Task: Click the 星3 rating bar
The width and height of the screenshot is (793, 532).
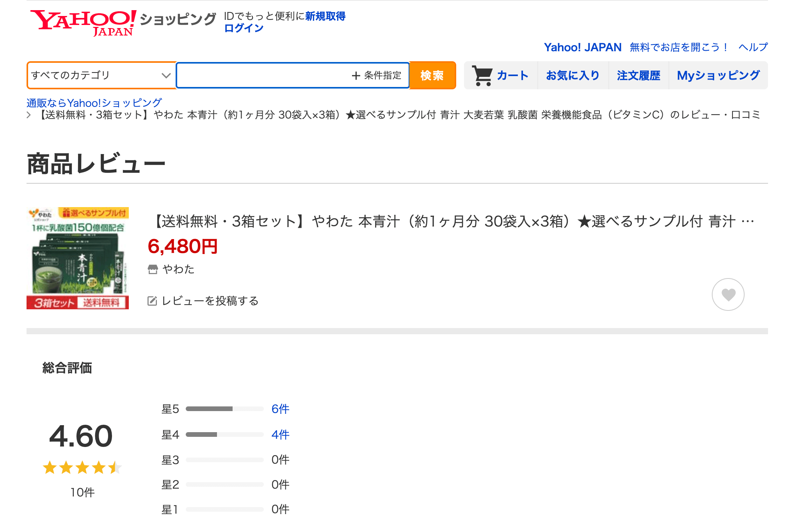Action: click(225, 460)
